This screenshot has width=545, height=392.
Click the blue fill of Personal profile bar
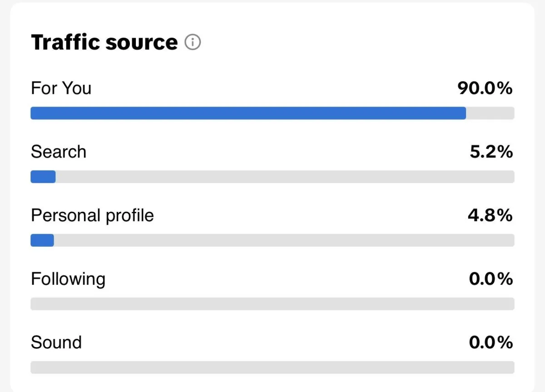(42, 240)
